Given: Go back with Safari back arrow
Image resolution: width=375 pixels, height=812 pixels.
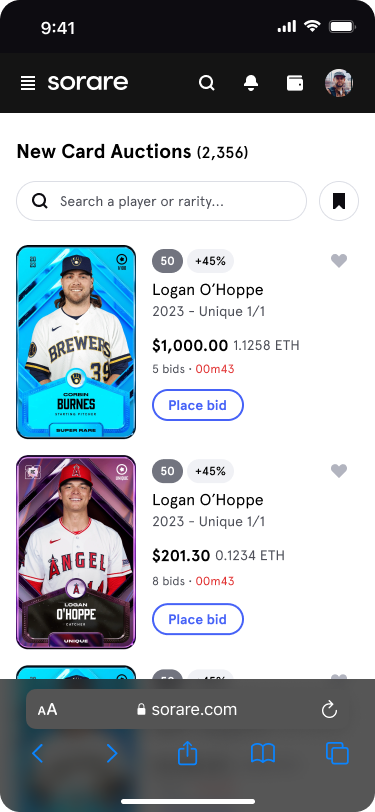Looking at the screenshot, I should (x=37, y=753).
